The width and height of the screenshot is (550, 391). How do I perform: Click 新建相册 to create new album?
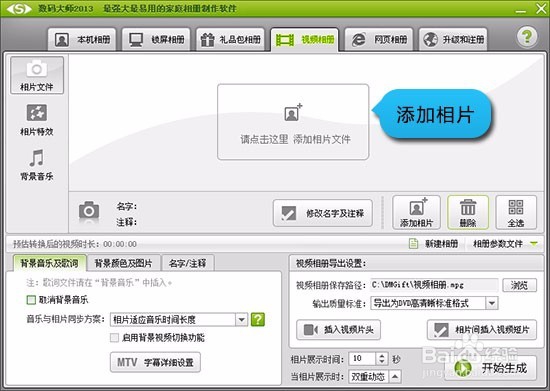click(x=434, y=243)
